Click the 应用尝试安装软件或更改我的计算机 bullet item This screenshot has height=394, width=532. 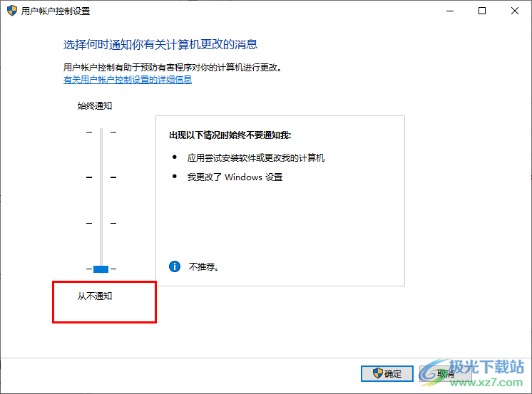point(256,157)
